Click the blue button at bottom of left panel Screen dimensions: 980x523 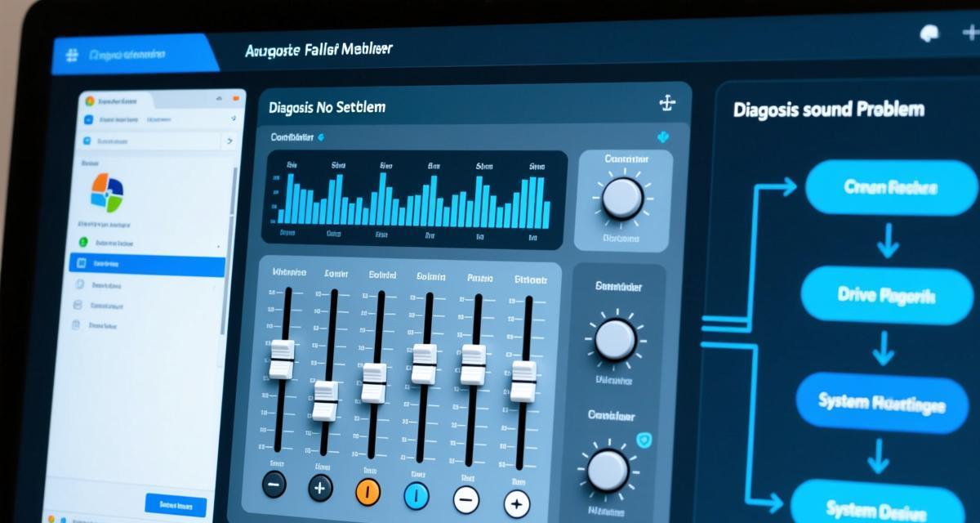tap(176, 504)
